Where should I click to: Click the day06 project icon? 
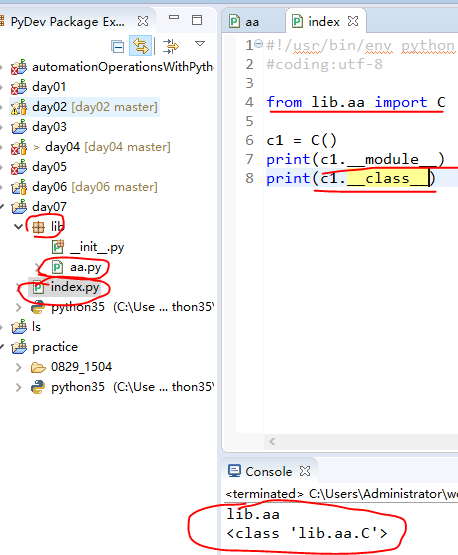pyautogui.click(x=19, y=187)
